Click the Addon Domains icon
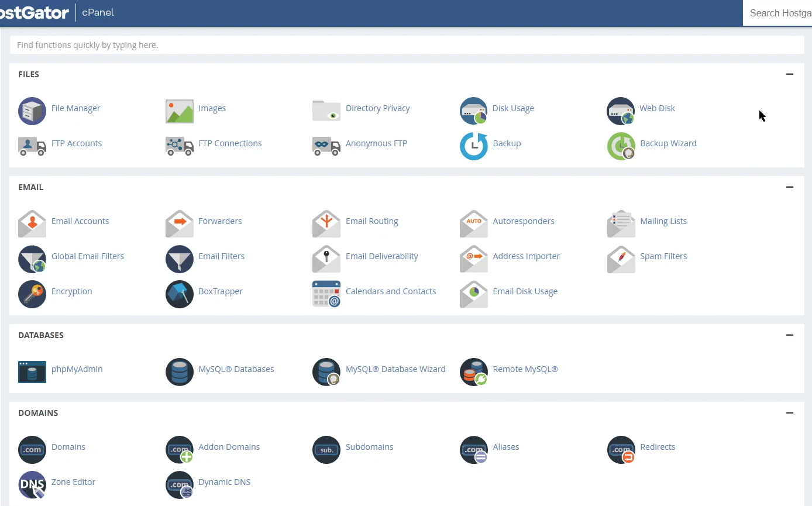This screenshot has width=812, height=506. pos(180,450)
